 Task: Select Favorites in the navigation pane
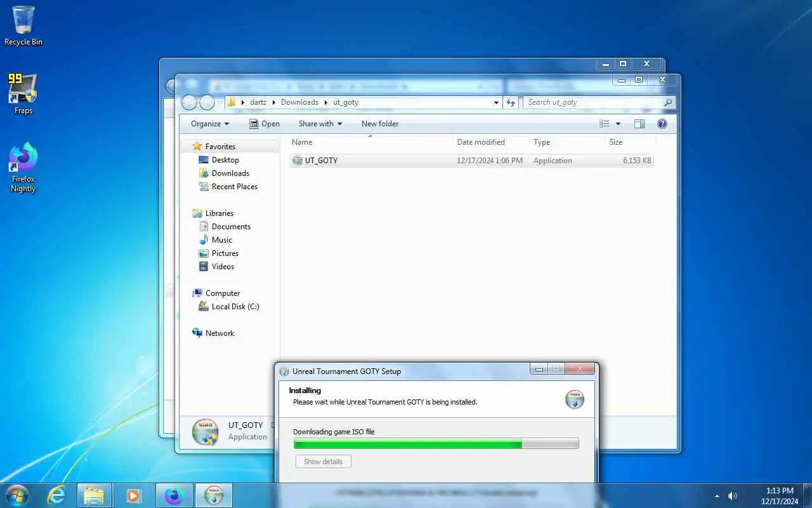[x=220, y=147]
